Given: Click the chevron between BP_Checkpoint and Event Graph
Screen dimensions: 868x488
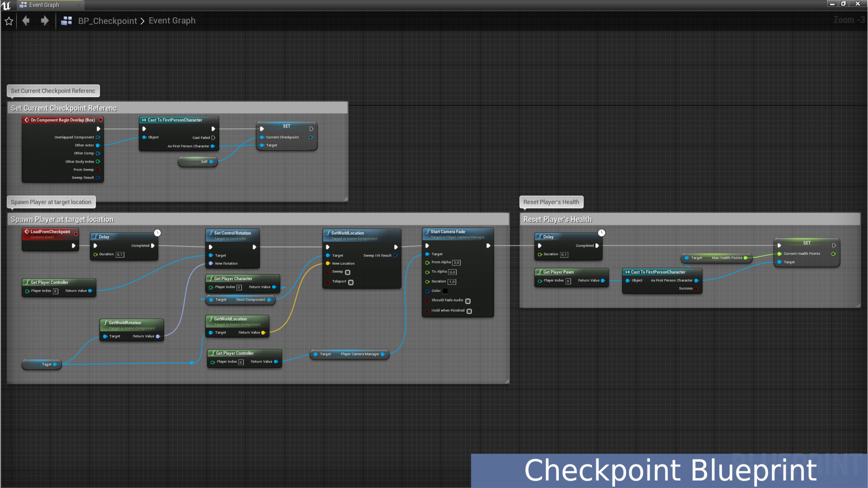Looking at the screenshot, I should point(143,21).
